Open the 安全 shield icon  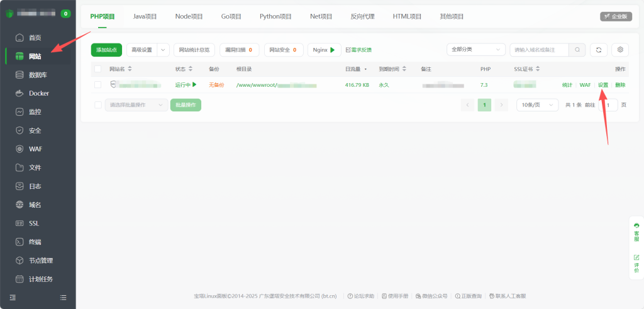(x=19, y=130)
